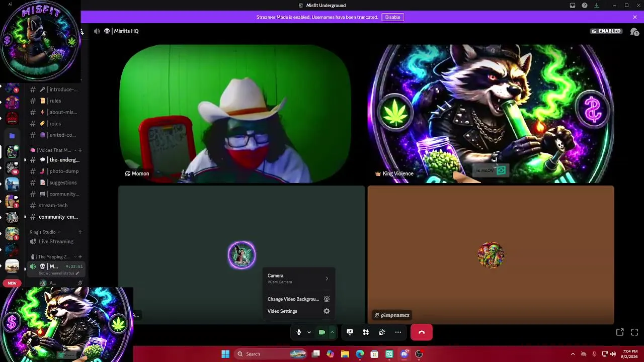Open the Inbox icon in title bar
This screenshot has width=644, height=362.
coord(573,6)
